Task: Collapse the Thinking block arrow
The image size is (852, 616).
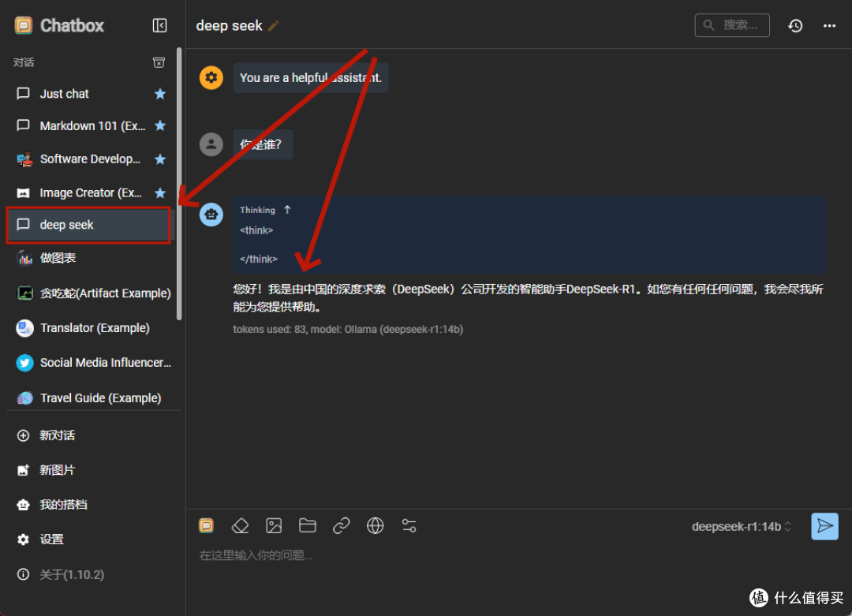Action: pyautogui.click(x=287, y=210)
